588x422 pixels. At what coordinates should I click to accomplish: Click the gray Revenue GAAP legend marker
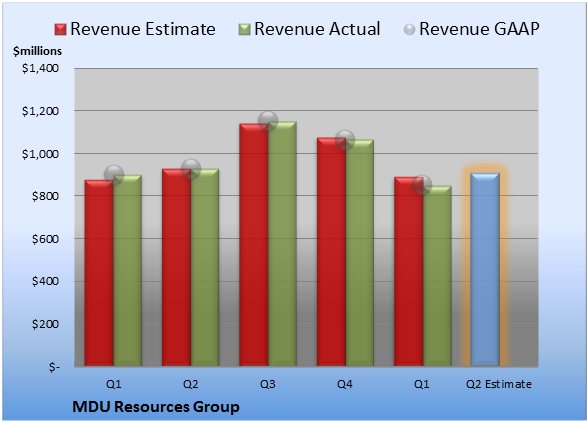[x=409, y=29]
